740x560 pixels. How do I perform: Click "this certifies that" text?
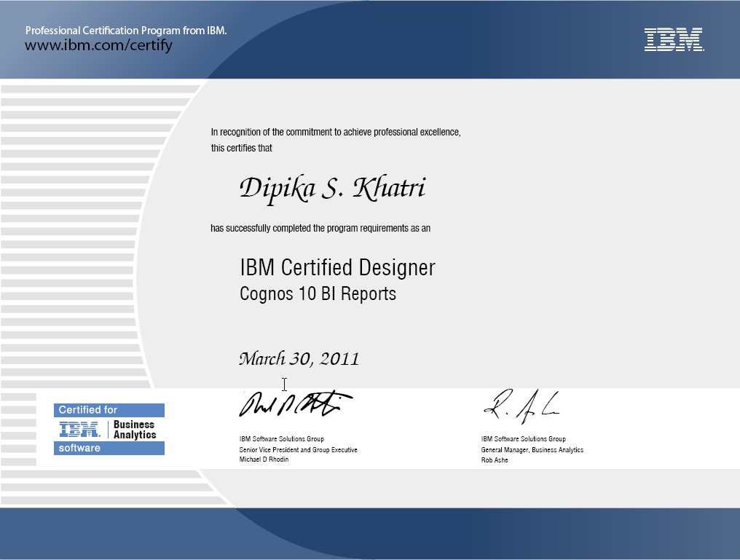(242, 148)
